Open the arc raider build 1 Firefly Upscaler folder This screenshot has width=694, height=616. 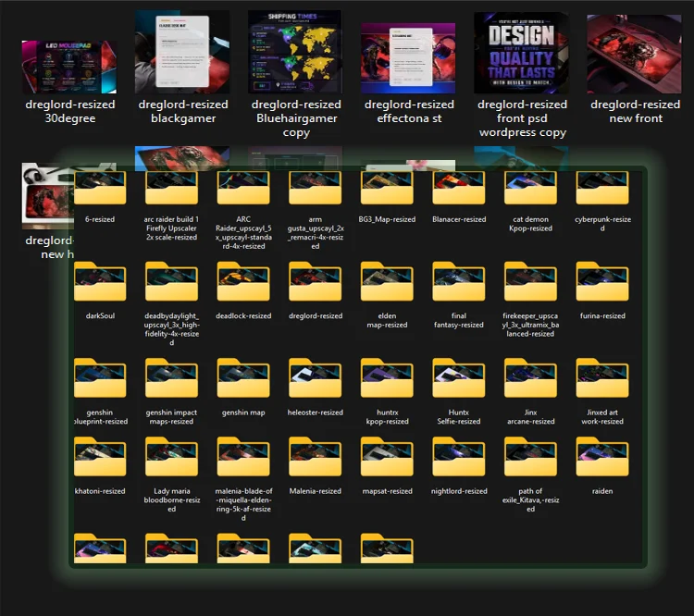(x=172, y=188)
